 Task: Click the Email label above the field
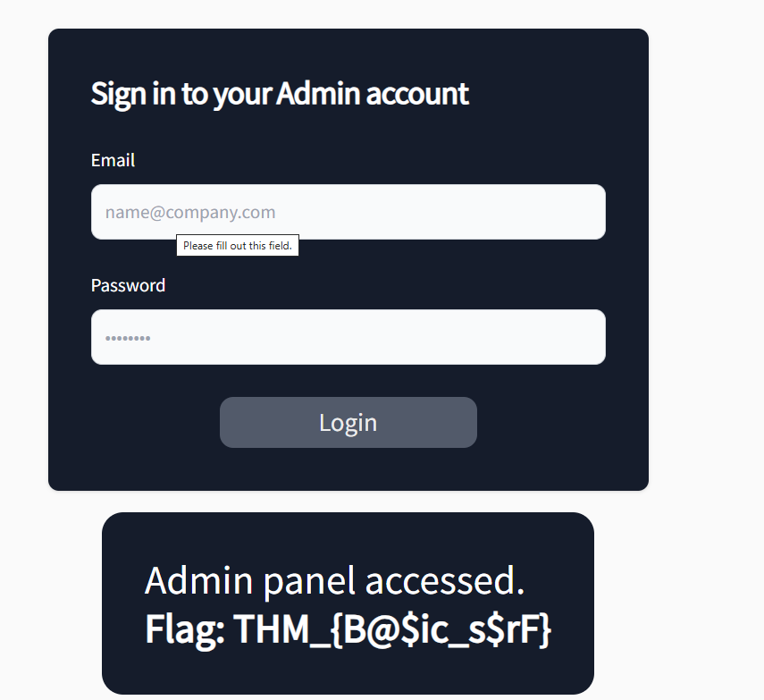(113, 160)
